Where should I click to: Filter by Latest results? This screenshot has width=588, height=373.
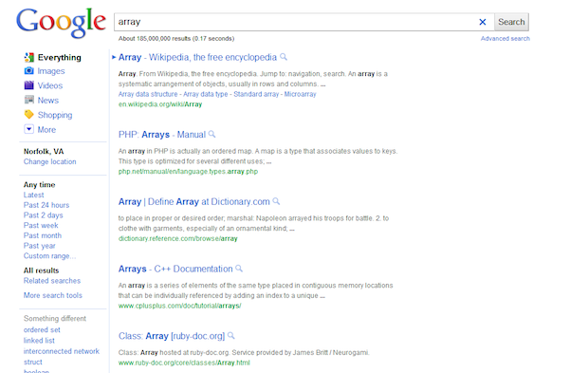point(33,195)
